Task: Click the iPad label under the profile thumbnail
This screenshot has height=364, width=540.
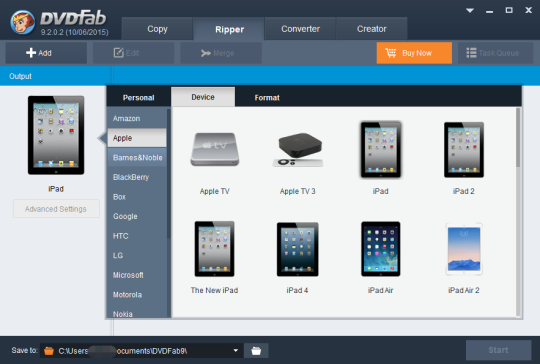Action: [x=56, y=189]
